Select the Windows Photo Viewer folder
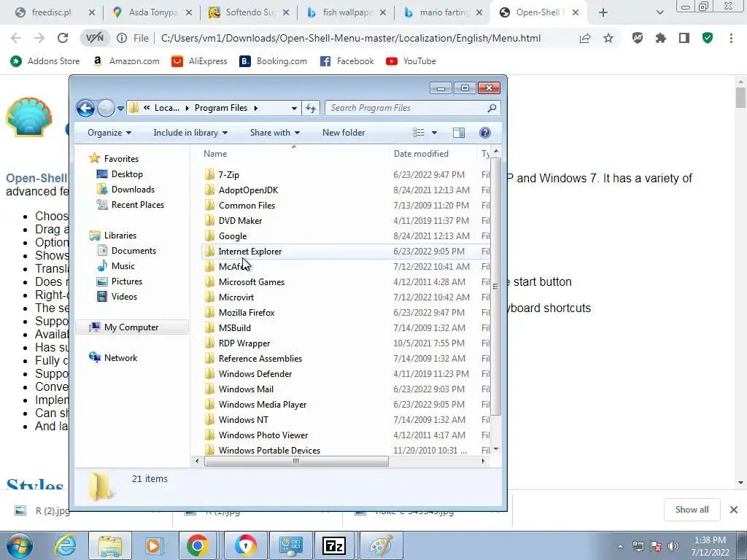Viewport: 747px width, 560px height. click(263, 435)
